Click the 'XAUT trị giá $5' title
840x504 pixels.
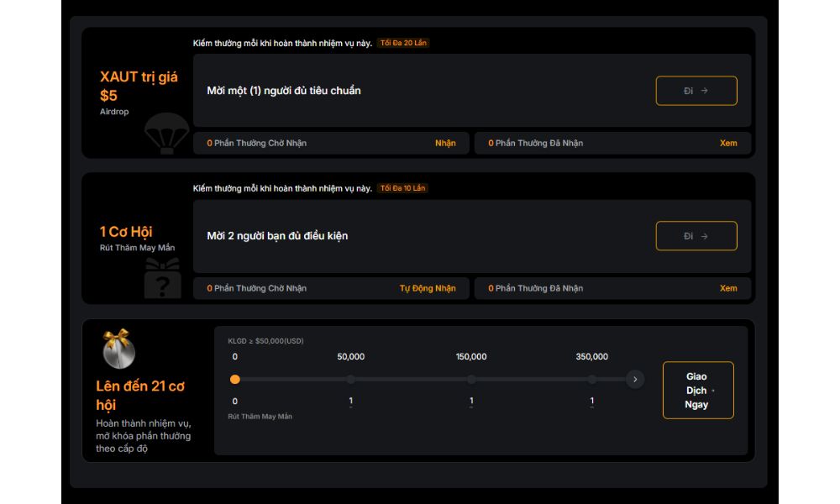point(139,86)
